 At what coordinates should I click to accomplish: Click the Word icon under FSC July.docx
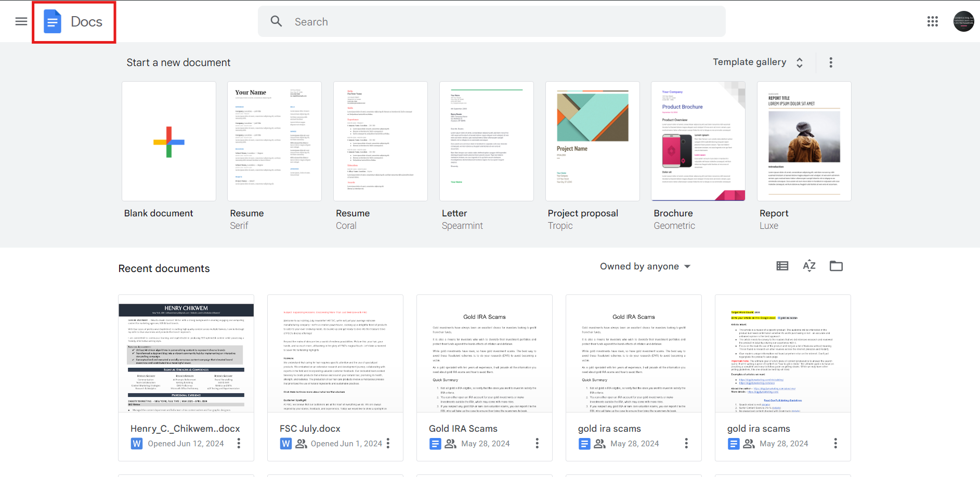pos(286,444)
